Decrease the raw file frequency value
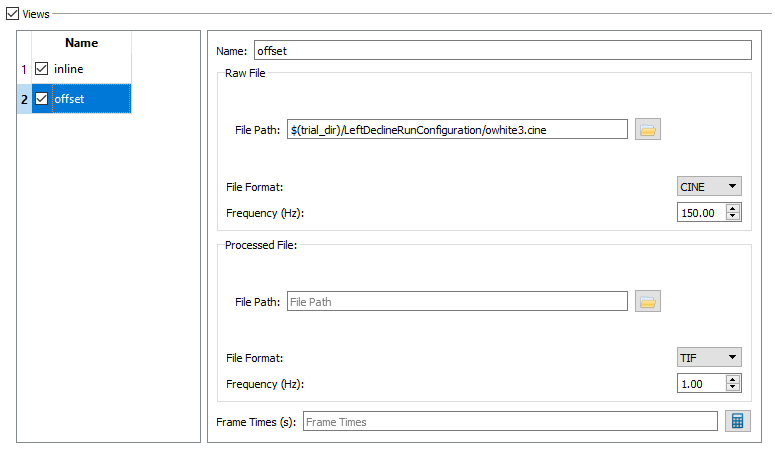This screenshot has height=450, width=775. pyautogui.click(x=733, y=217)
